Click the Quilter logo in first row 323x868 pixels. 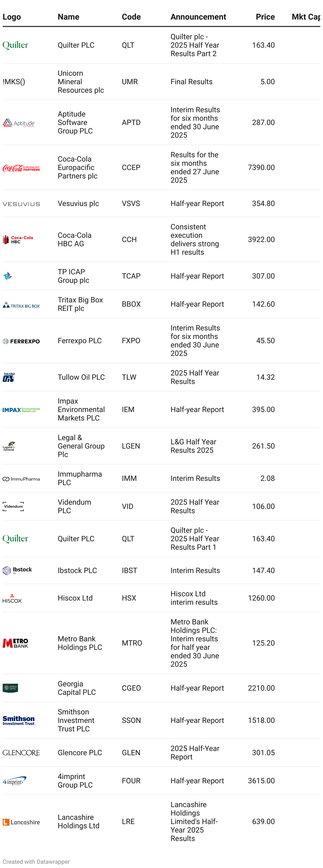16,45
